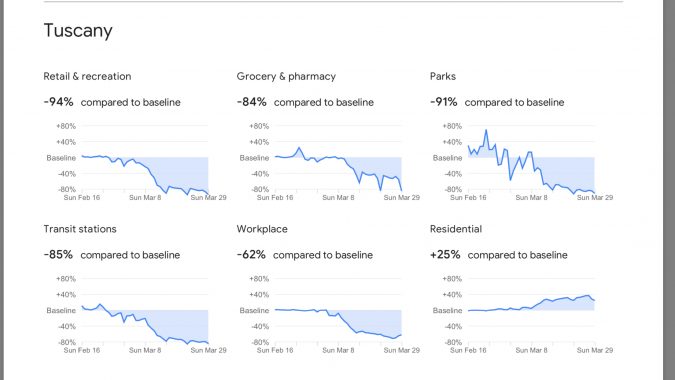Click the Grocery & pharmacy chart title
675x380 pixels.
[286, 77]
